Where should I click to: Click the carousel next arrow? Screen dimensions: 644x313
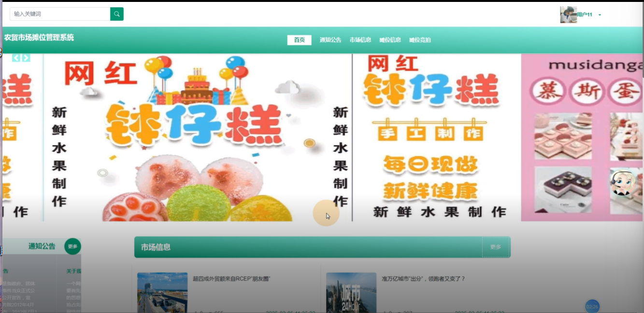click(x=26, y=58)
